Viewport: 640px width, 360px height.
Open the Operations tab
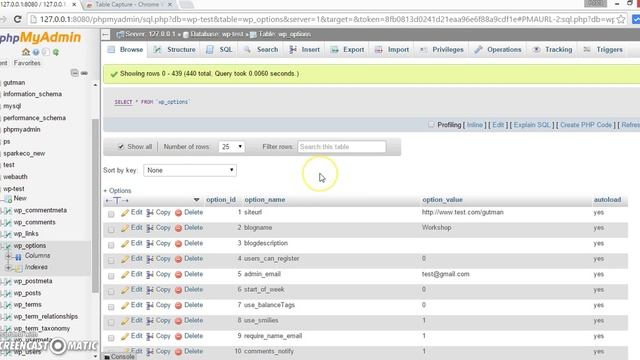click(x=498, y=49)
